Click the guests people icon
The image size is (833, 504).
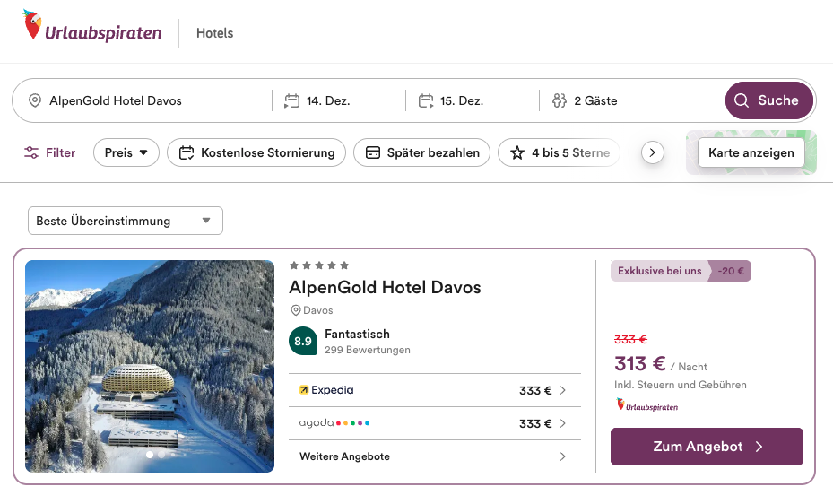point(560,100)
